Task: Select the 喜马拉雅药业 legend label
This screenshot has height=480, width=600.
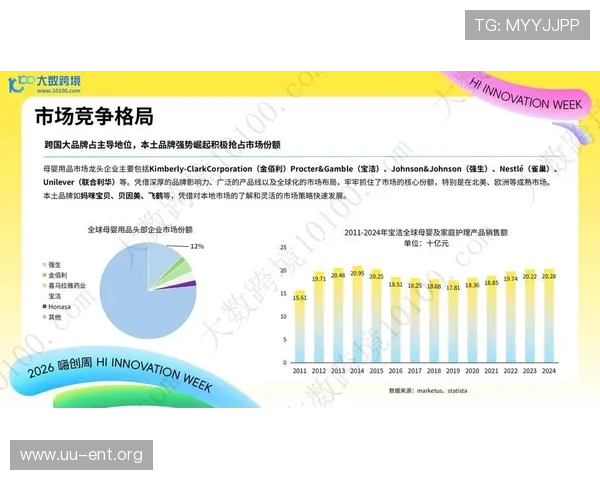Action: (67, 286)
